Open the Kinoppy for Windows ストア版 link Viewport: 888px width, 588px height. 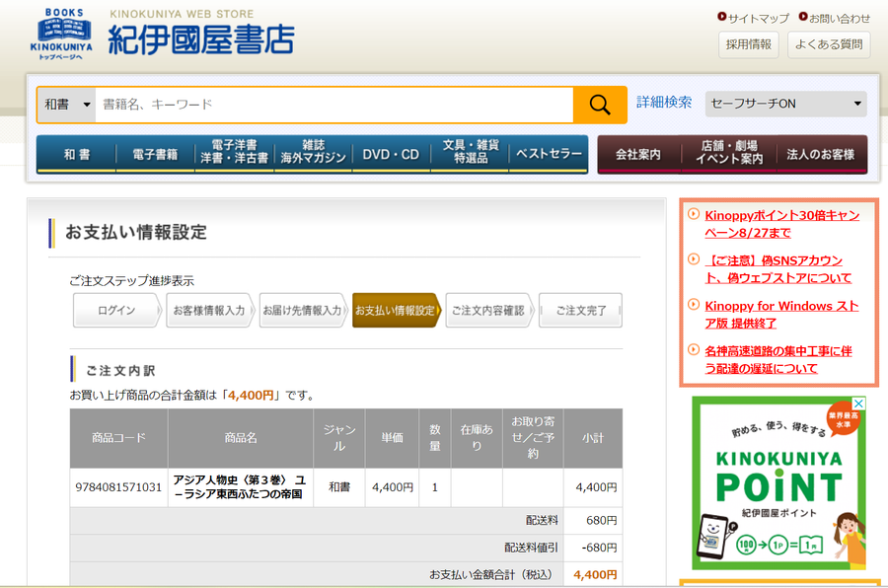[x=781, y=315]
